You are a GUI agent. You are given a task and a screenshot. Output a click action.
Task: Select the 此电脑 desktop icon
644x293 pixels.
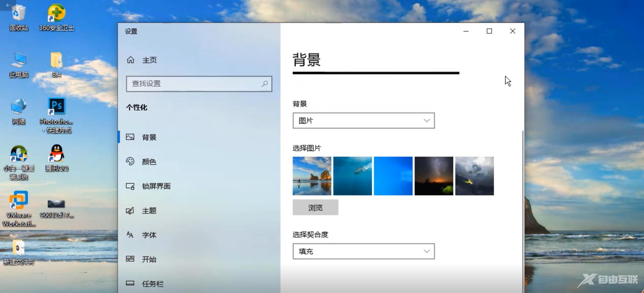[19, 65]
